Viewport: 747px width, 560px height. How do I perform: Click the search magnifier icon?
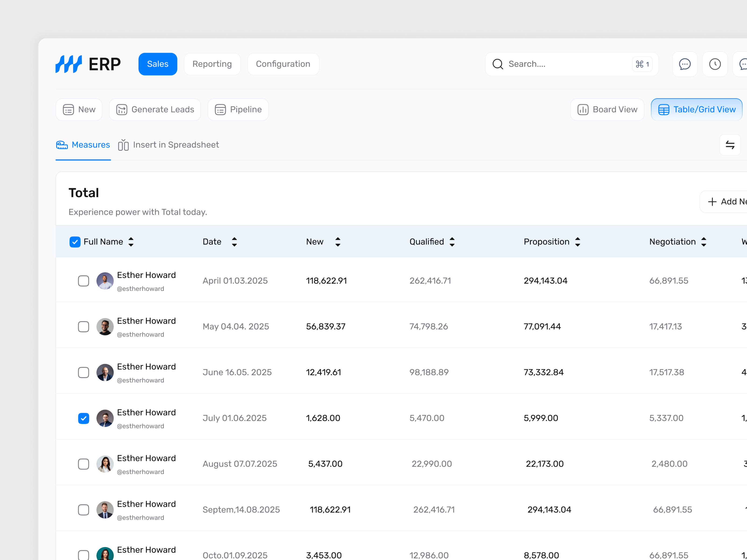pyautogui.click(x=497, y=64)
